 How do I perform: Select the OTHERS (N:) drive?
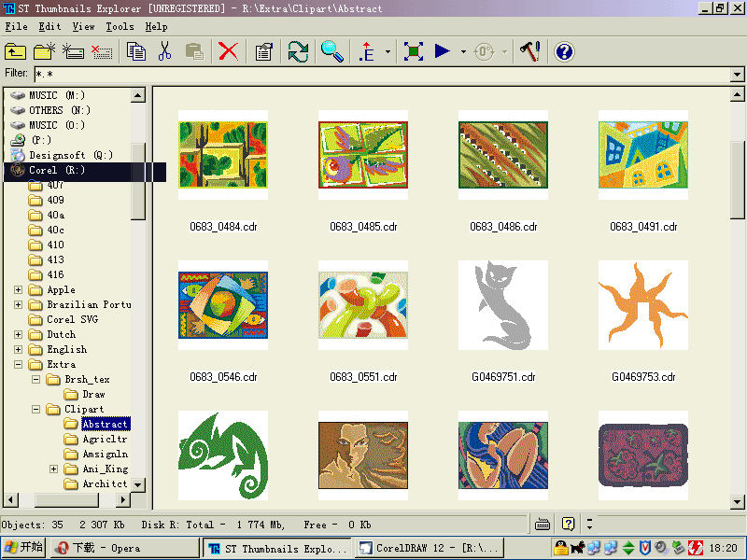(60, 110)
